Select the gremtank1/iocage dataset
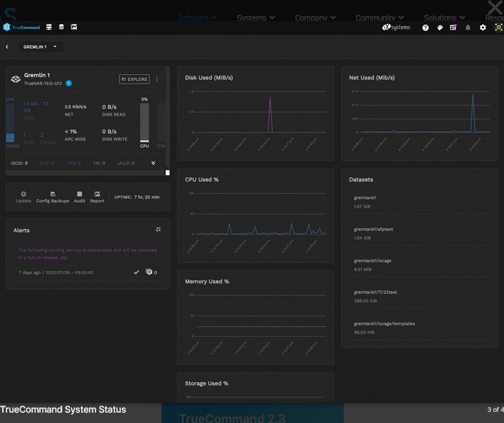Image resolution: width=504 pixels, height=423 pixels. [419, 265]
